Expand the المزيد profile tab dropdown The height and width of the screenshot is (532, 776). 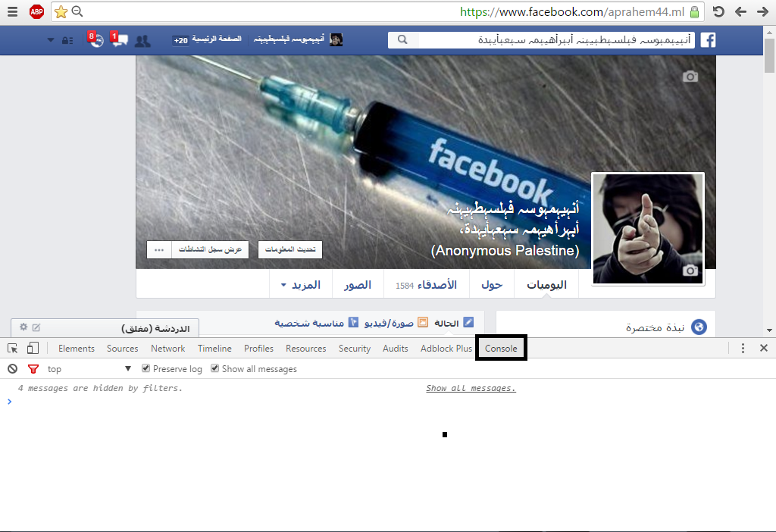coord(300,284)
